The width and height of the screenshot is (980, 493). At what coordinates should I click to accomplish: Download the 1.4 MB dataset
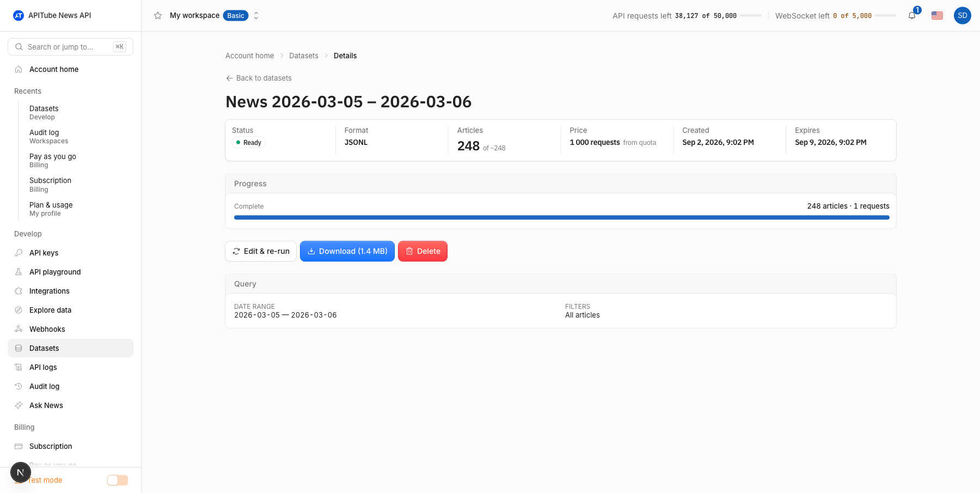[347, 251]
